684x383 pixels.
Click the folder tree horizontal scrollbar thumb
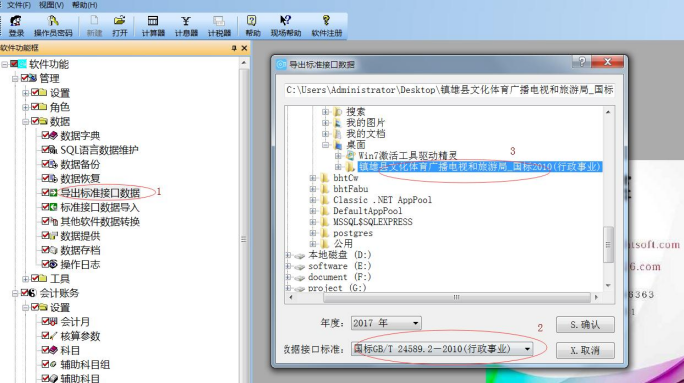[x=456, y=297]
